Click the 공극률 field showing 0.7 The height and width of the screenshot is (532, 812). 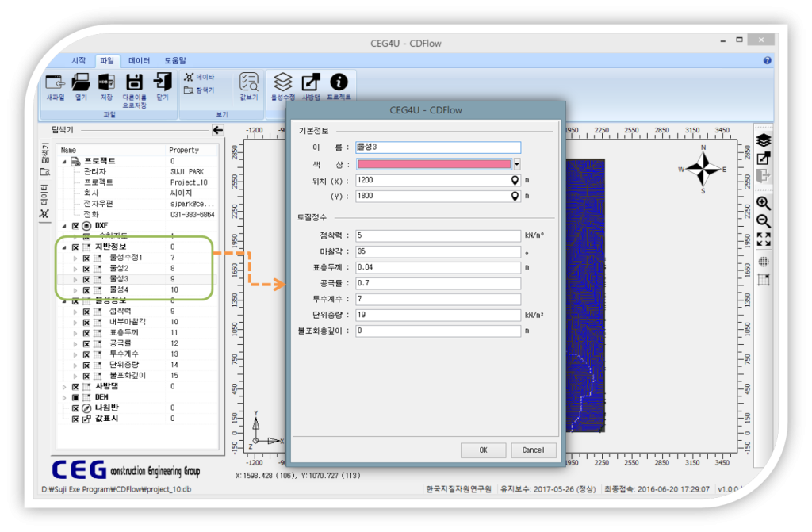[x=438, y=283]
